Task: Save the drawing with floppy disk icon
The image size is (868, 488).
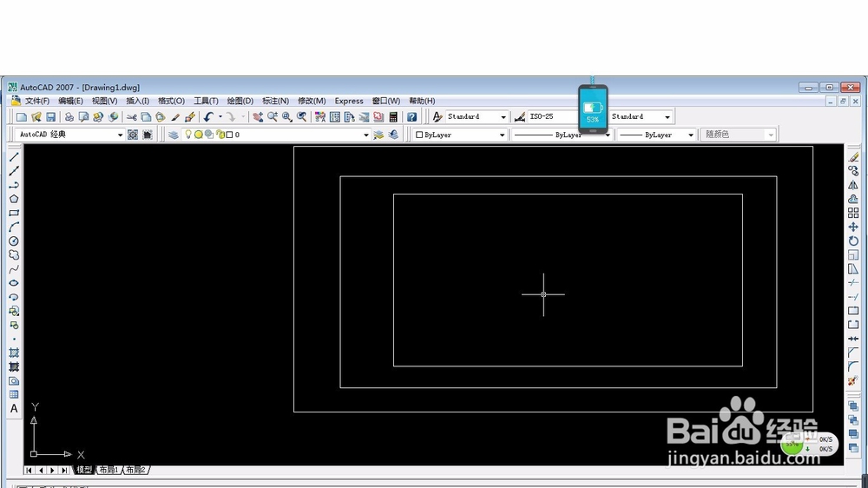Action: pos(51,117)
